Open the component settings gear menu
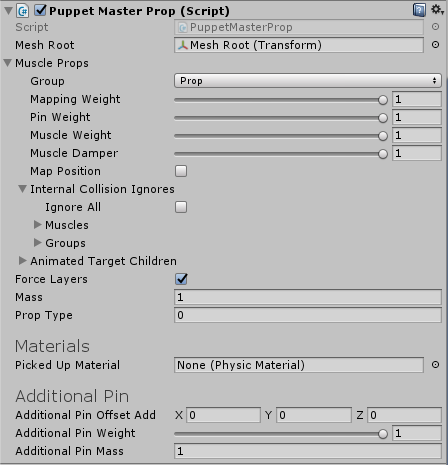448x465 pixels. click(x=437, y=10)
